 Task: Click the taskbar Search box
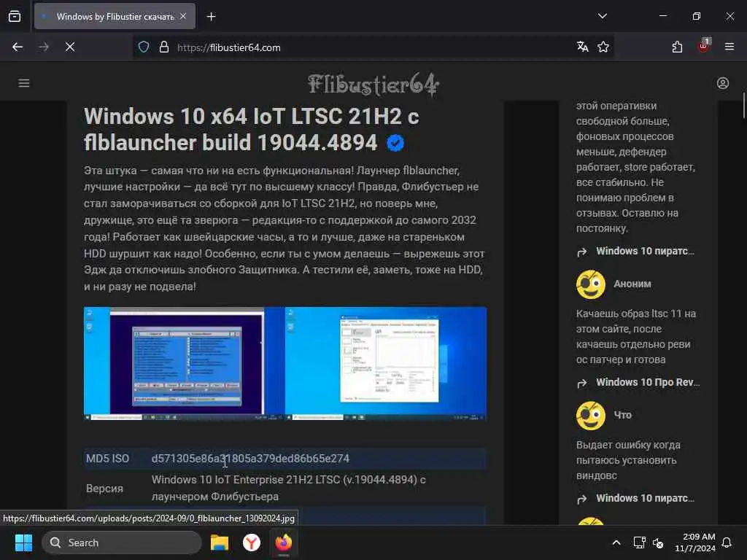122,542
